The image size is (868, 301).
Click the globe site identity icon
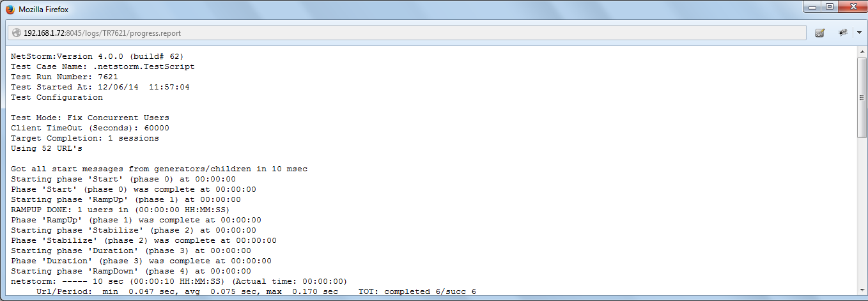pos(17,33)
